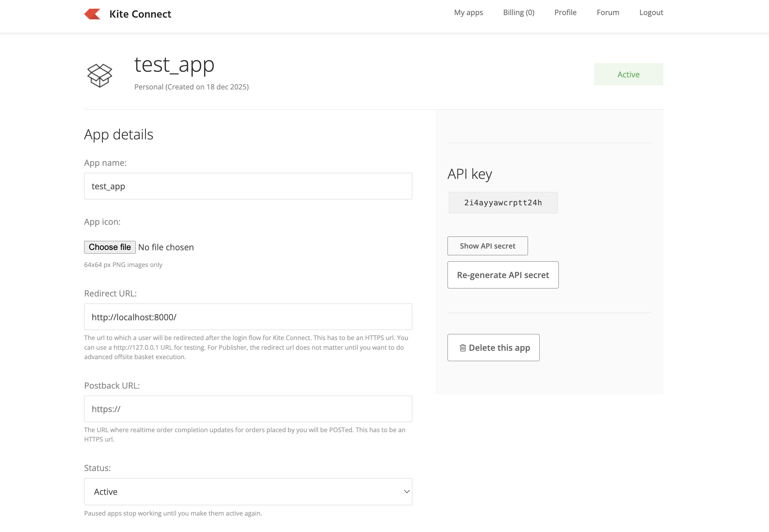Visit the Forum link
Viewport: 769px width, 532px height.
(x=608, y=12)
